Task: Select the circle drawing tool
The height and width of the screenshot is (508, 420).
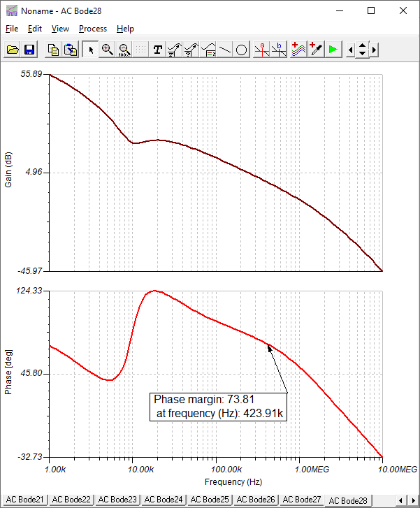Action: (241, 50)
